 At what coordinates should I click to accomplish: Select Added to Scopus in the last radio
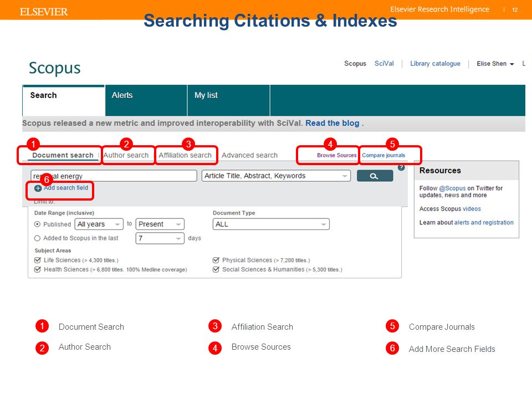pos(37,238)
